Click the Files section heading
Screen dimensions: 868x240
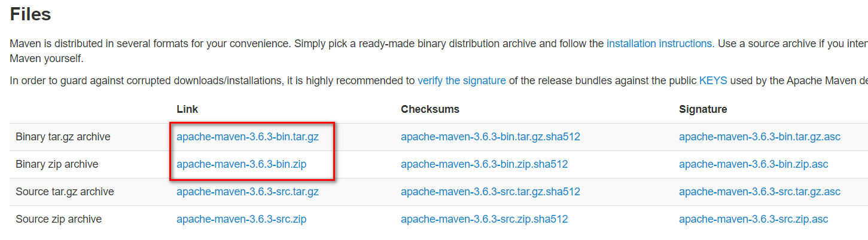[x=31, y=14]
